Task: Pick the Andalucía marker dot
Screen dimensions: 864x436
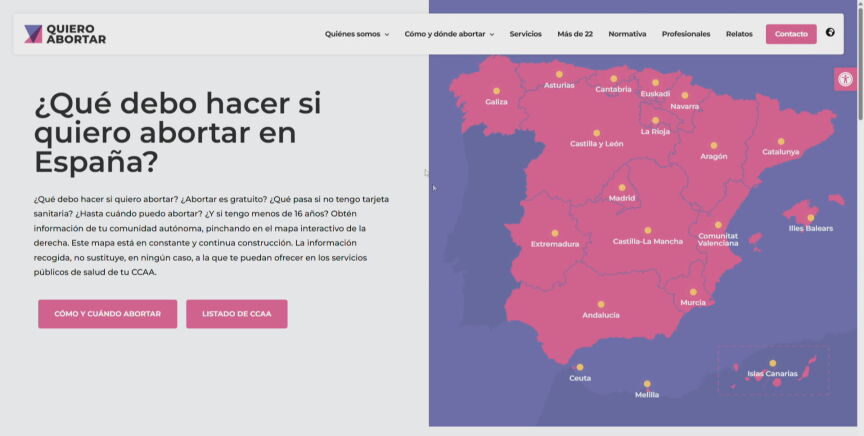Action: coord(601,304)
